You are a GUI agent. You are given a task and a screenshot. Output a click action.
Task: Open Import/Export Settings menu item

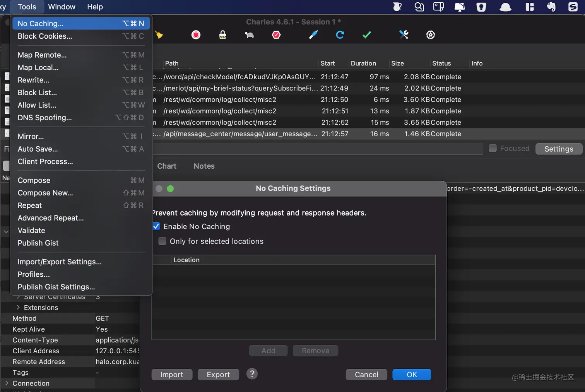click(81, 262)
